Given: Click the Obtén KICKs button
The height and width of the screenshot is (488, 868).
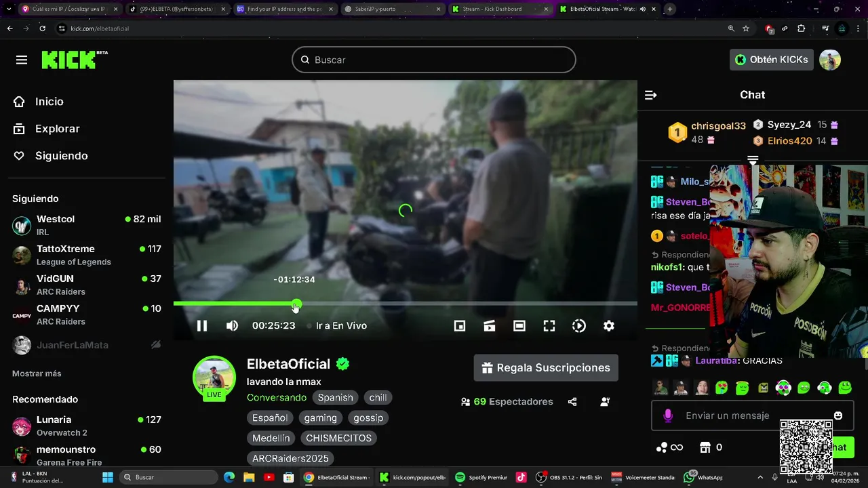Looking at the screenshot, I should 772,60.
